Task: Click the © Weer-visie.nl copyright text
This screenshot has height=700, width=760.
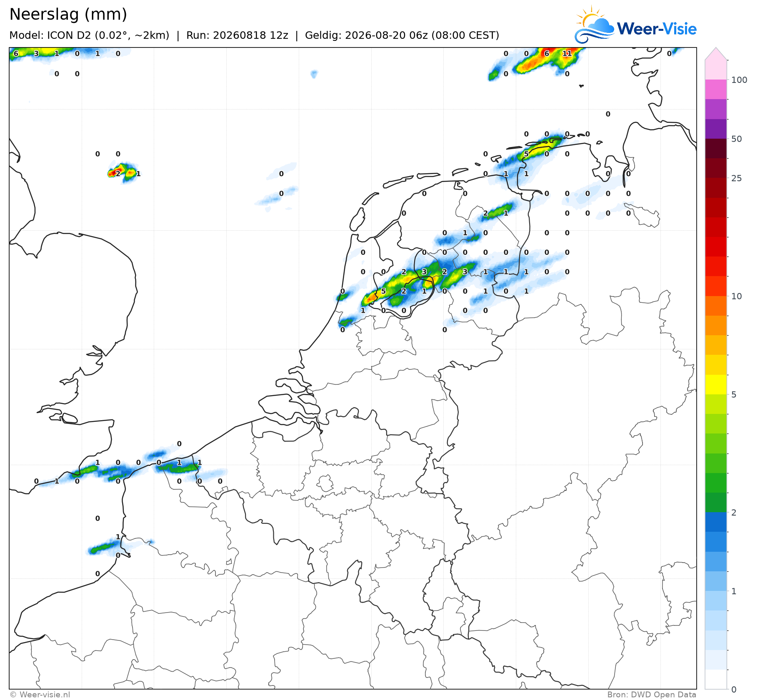Action: tap(40, 695)
